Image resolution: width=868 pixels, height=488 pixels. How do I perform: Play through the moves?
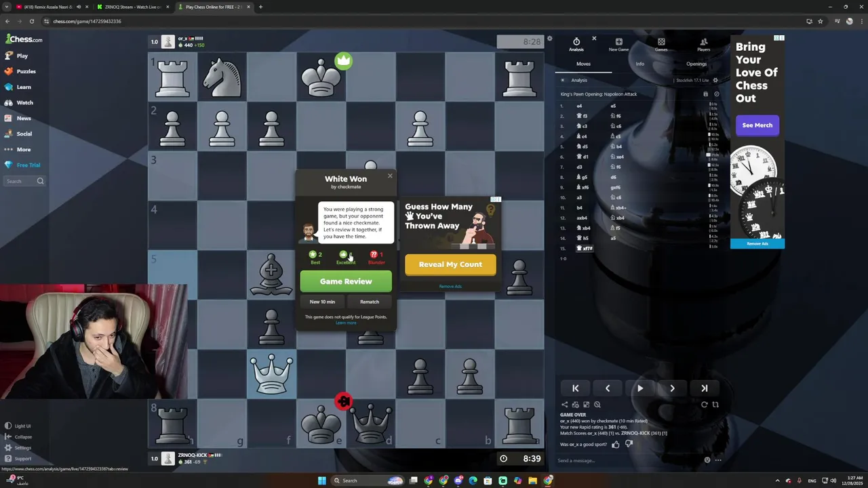(x=639, y=388)
